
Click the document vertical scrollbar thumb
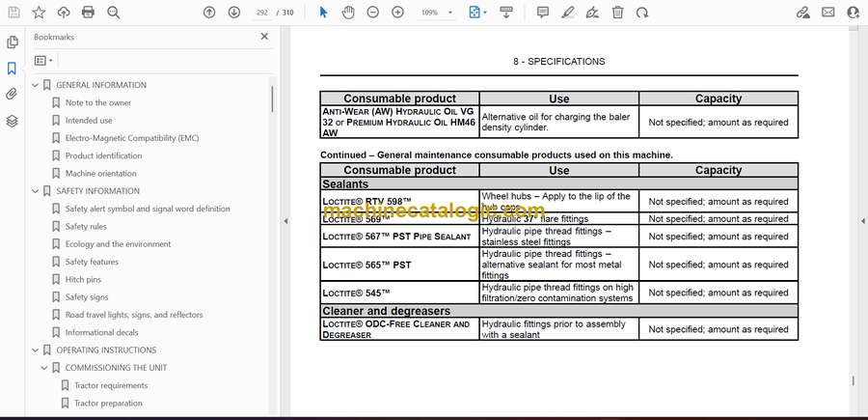854,380
